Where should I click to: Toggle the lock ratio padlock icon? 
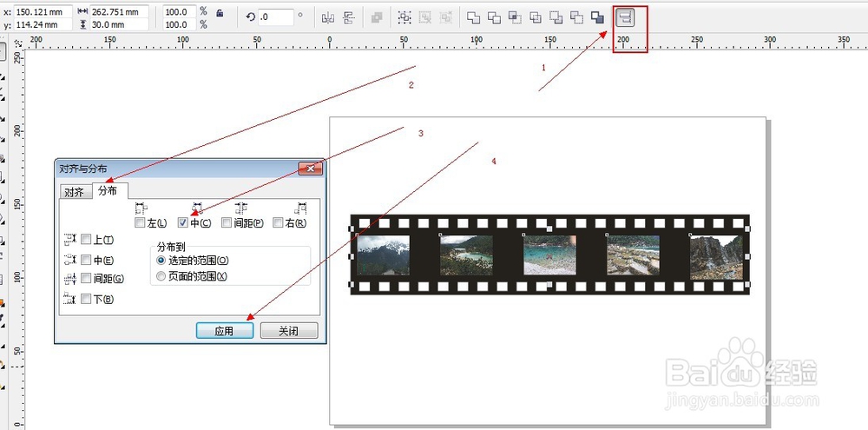(x=220, y=13)
